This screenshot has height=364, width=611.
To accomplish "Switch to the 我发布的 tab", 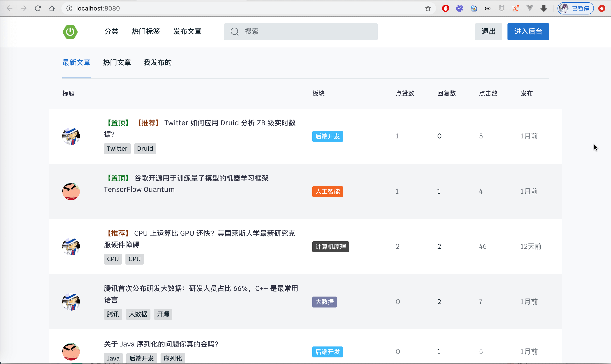I will 157,63.
